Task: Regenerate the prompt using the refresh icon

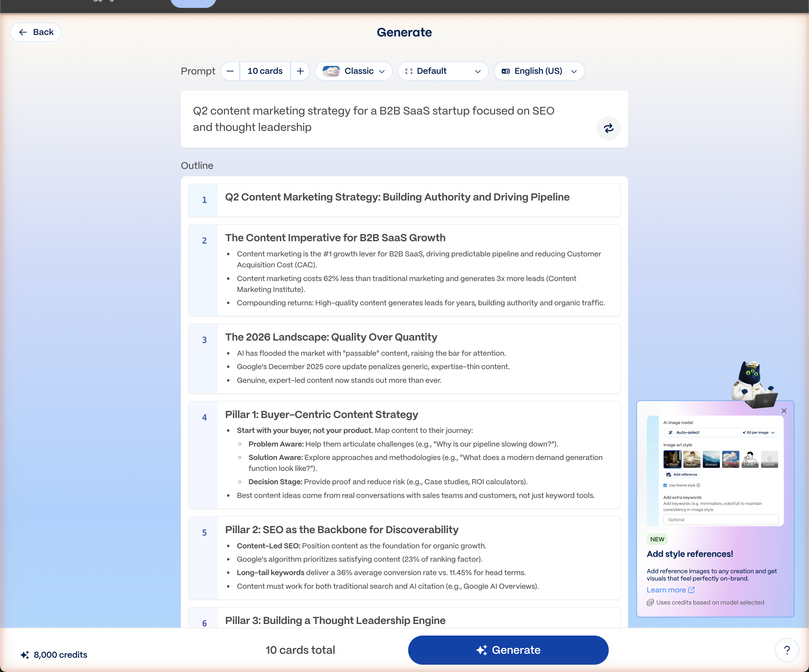Action: pyautogui.click(x=609, y=128)
